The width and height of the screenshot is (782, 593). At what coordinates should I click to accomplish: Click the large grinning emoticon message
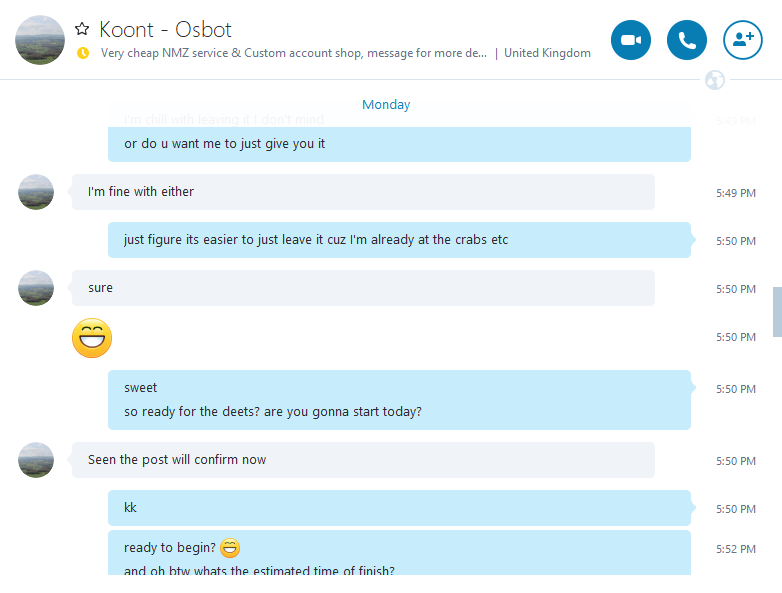(x=92, y=338)
